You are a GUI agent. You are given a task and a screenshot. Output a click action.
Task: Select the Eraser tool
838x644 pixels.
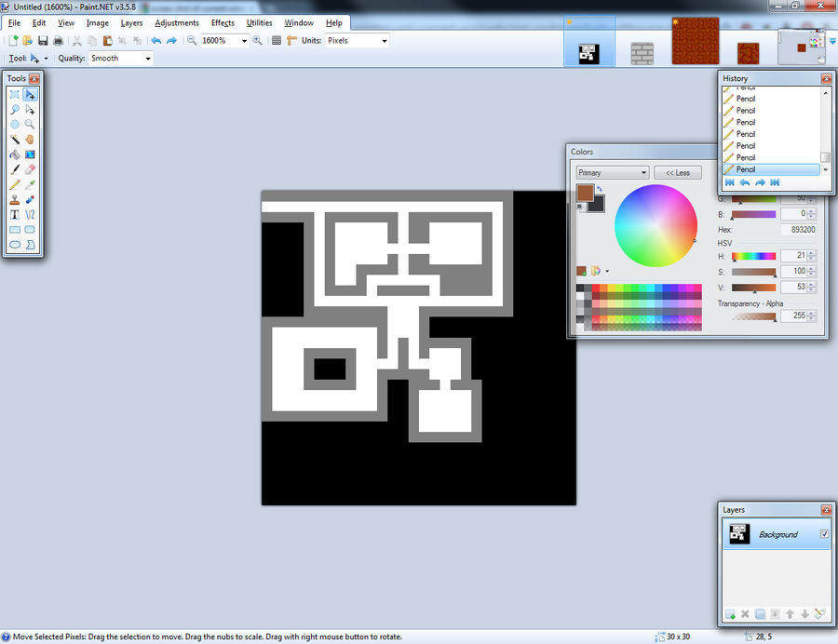31,168
